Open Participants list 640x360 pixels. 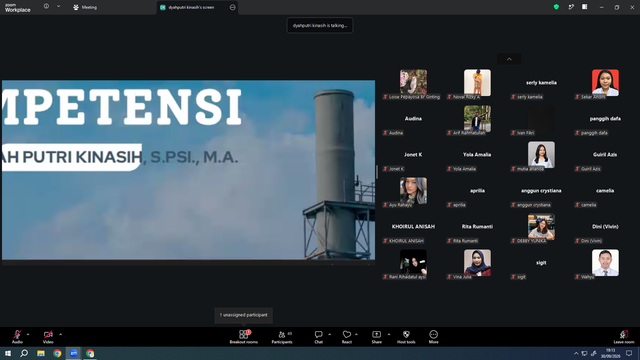click(x=282, y=337)
